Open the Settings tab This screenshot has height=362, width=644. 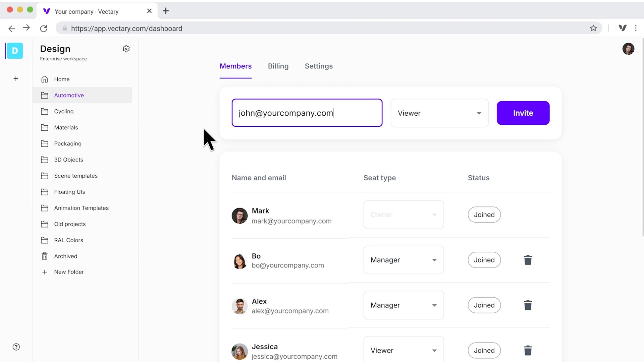[319, 66]
